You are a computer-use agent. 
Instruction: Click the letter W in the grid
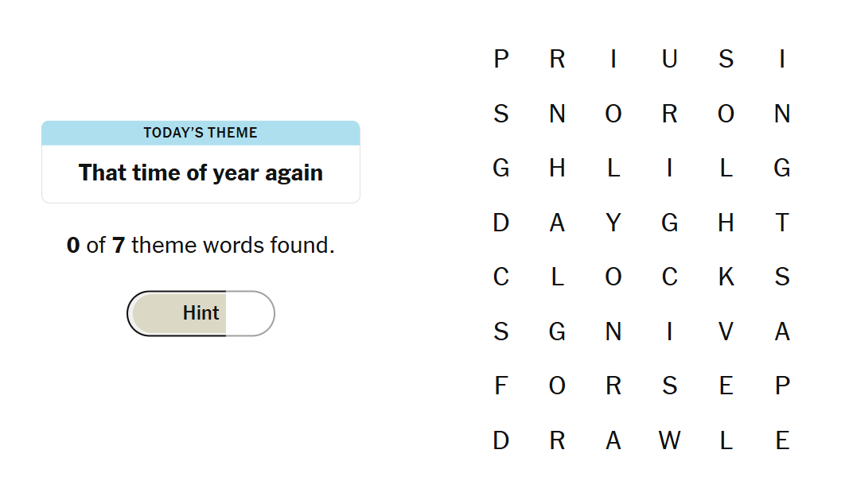[x=669, y=440]
